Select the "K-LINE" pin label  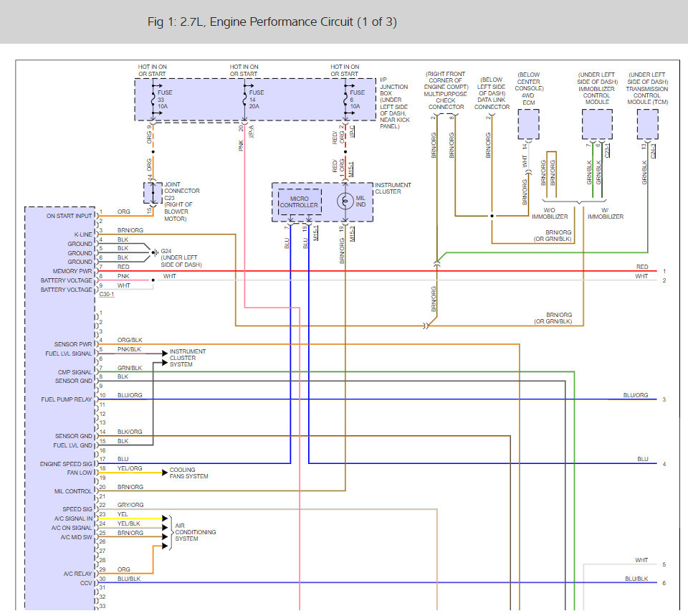(x=83, y=234)
